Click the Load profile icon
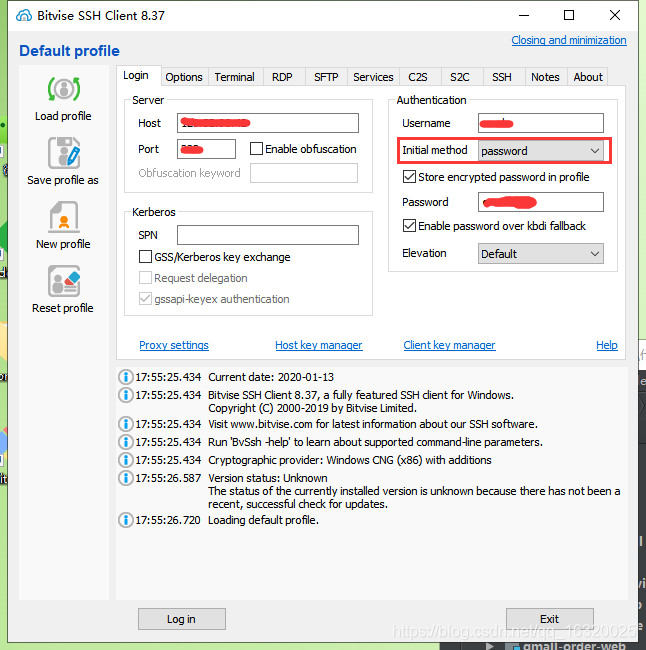Viewport: 646px width, 650px height. (63, 89)
